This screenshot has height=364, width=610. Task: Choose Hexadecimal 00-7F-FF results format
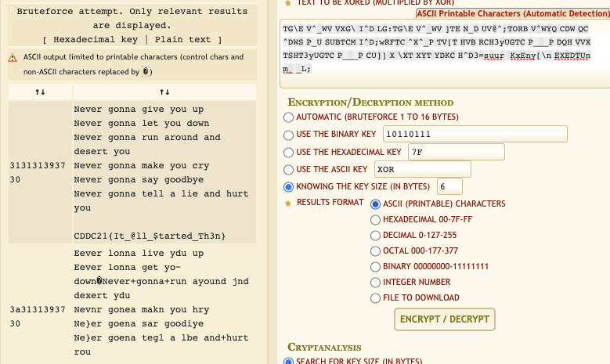[x=375, y=220]
